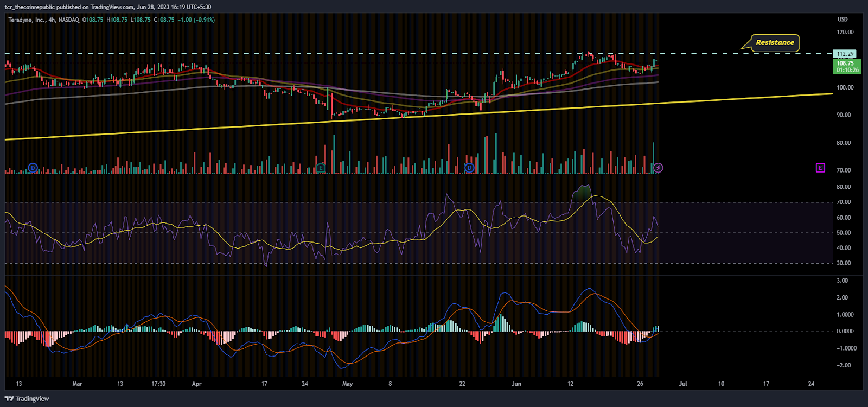Click the RSI 30.00 axis label
This screenshot has width=868, height=407.
844,263
